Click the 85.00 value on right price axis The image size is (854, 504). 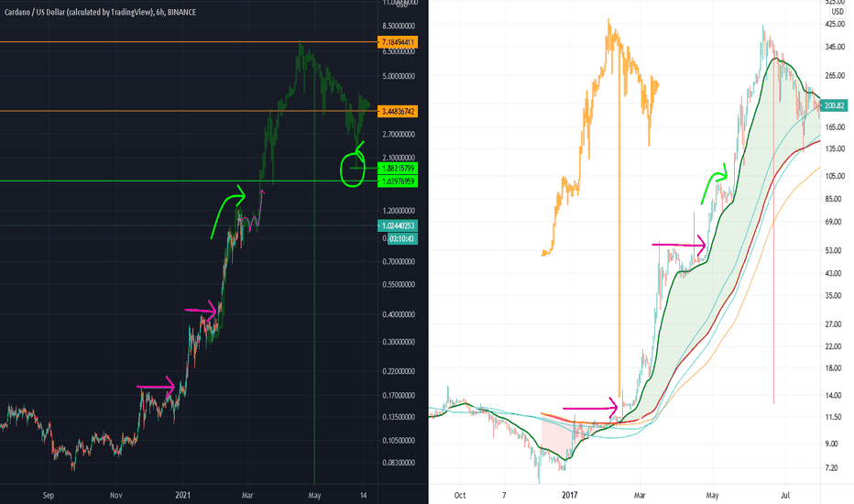click(835, 199)
